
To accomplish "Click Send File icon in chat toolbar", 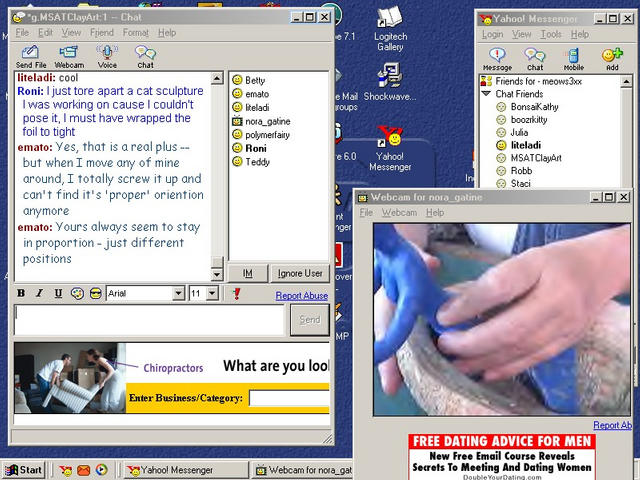I will tap(31, 56).
